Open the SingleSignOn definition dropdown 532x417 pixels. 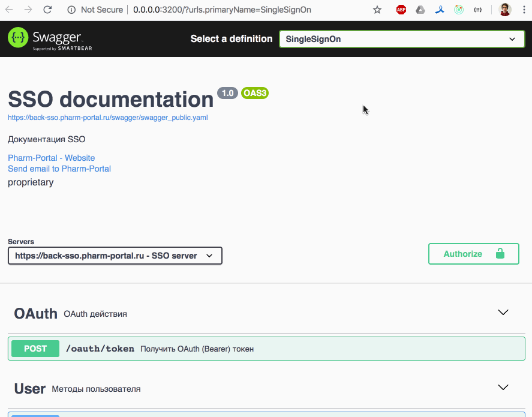point(402,39)
